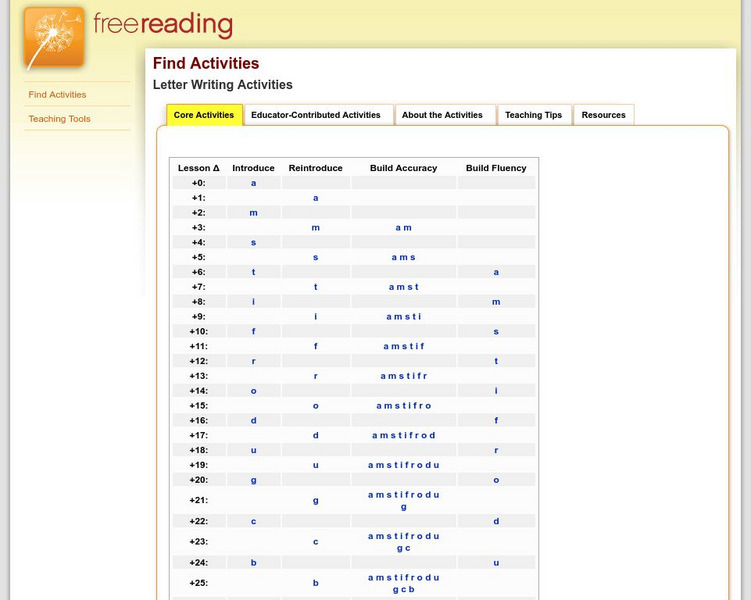The height and width of the screenshot is (600, 751).
Task: Open Build Fluency 'm' link in row +8
Action: coord(496,302)
